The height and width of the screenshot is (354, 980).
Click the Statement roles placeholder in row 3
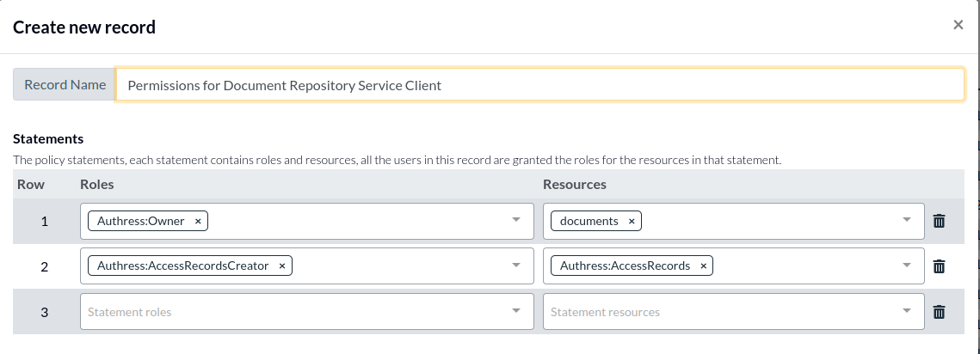pos(130,312)
